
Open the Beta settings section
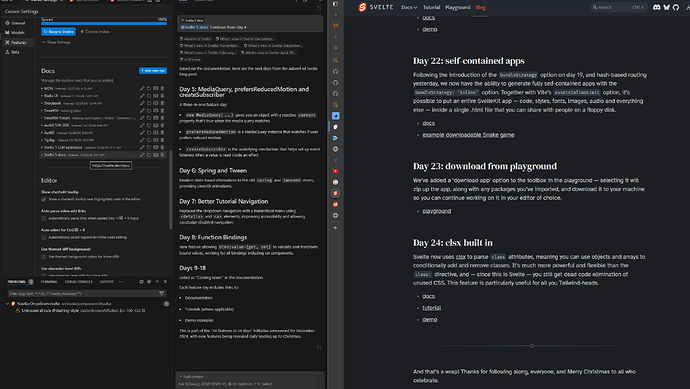point(18,52)
